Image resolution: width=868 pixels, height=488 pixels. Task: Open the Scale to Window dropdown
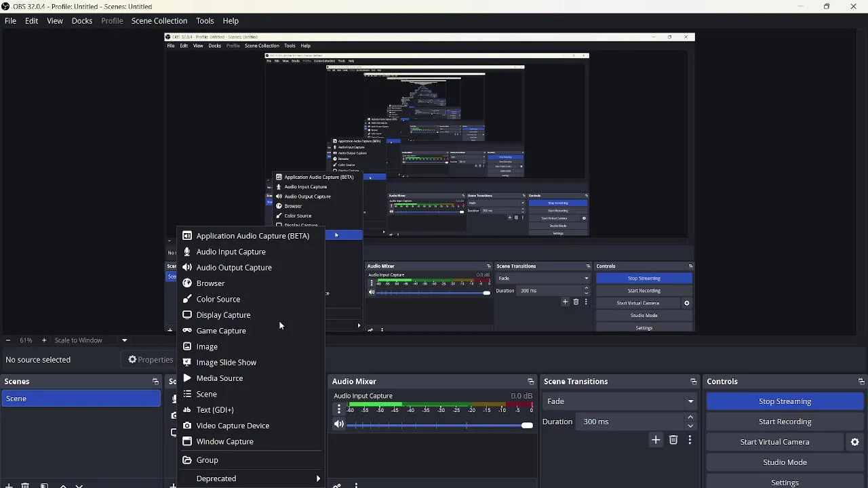coord(90,340)
